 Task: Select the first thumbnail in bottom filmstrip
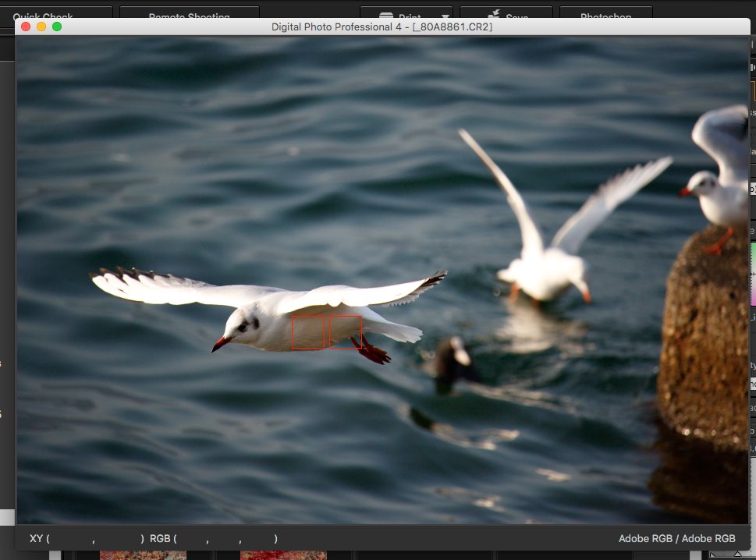pyautogui.click(x=143, y=555)
